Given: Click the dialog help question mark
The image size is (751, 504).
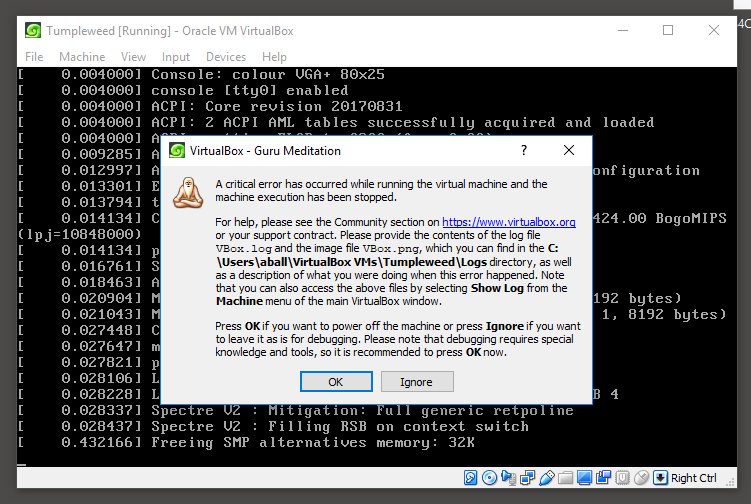Looking at the screenshot, I should click(x=524, y=150).
